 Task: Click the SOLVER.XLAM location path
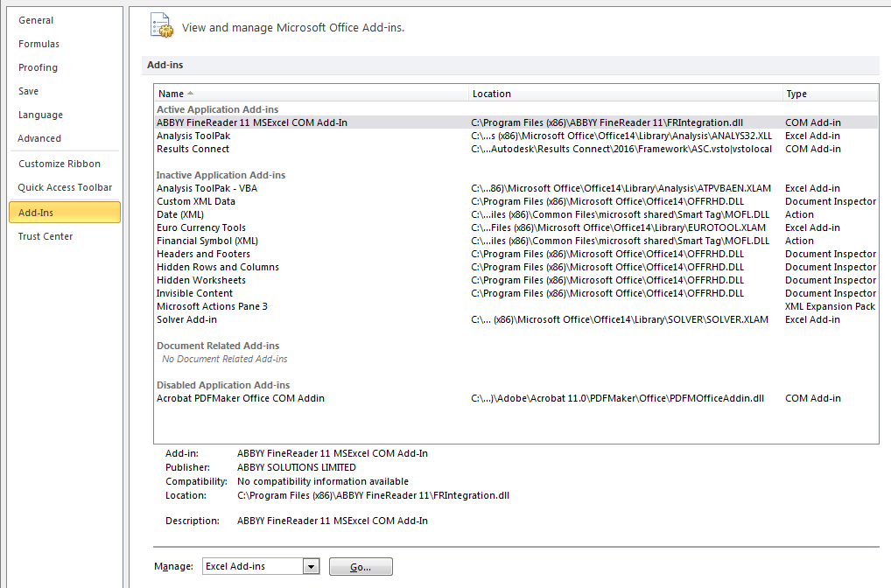tap(620, 319)
